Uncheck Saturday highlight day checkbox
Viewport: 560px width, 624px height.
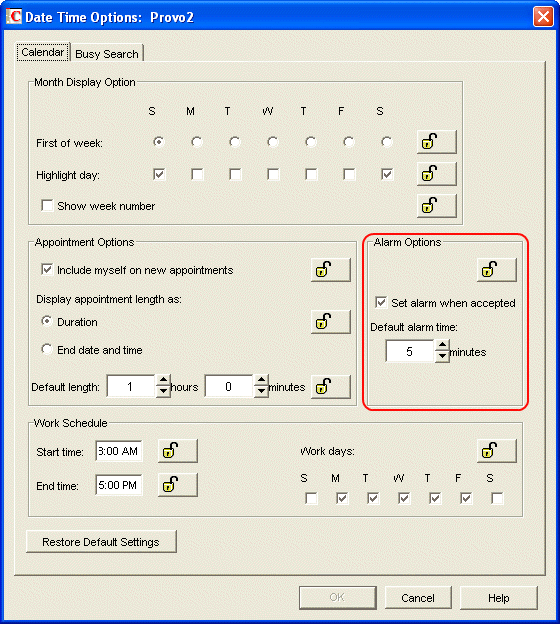coord(387,174)
